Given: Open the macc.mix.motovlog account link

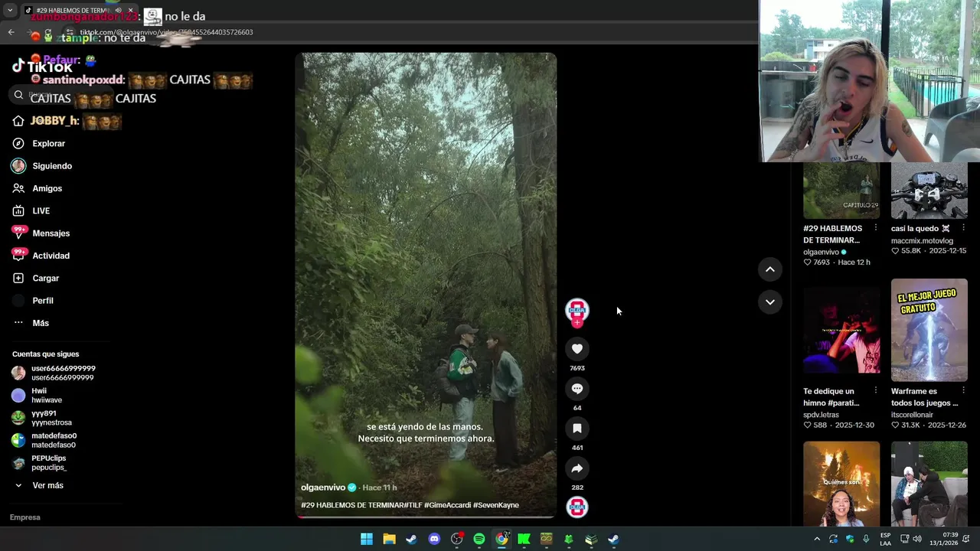Looking at the screenshot, I should [x=922, y=240].
